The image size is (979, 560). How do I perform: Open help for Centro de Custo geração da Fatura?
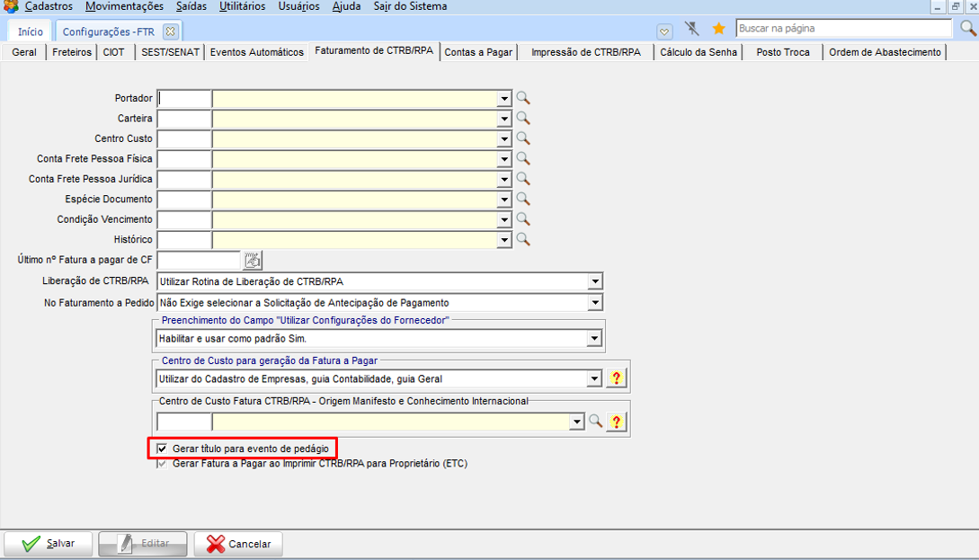click(x=616, y=378)
